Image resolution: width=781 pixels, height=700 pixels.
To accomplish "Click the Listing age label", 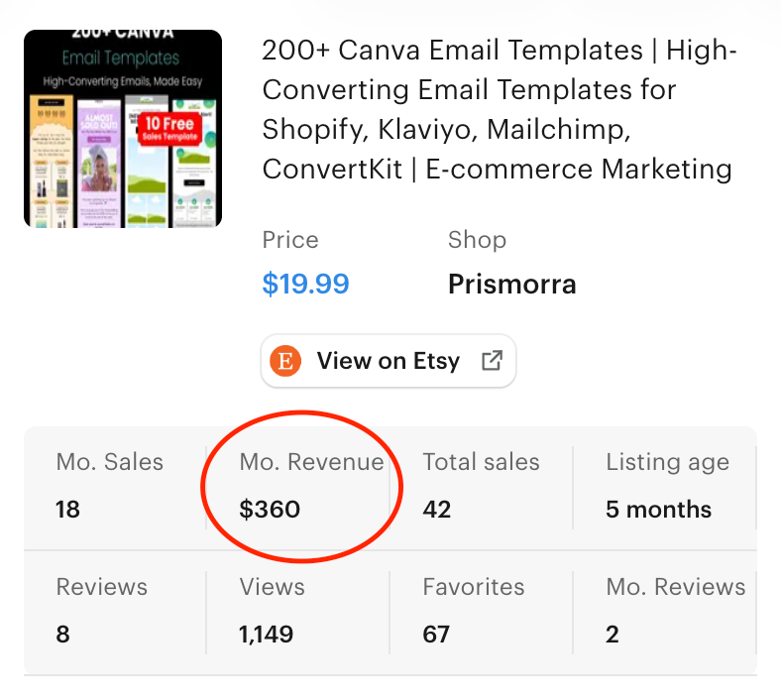I will click(667, 462).
